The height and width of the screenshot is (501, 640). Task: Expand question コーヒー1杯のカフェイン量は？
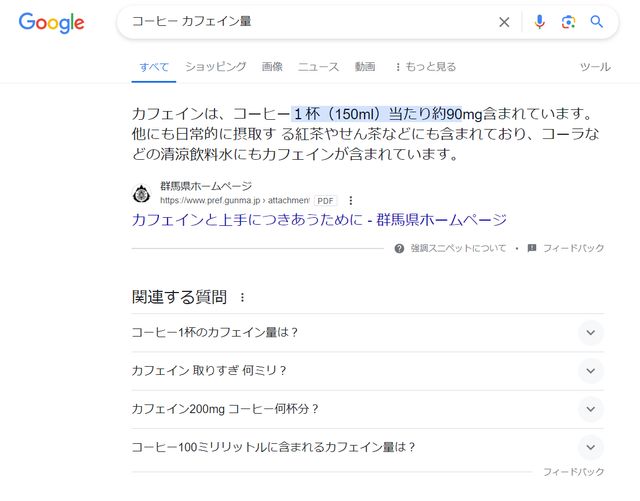(590, 333)
